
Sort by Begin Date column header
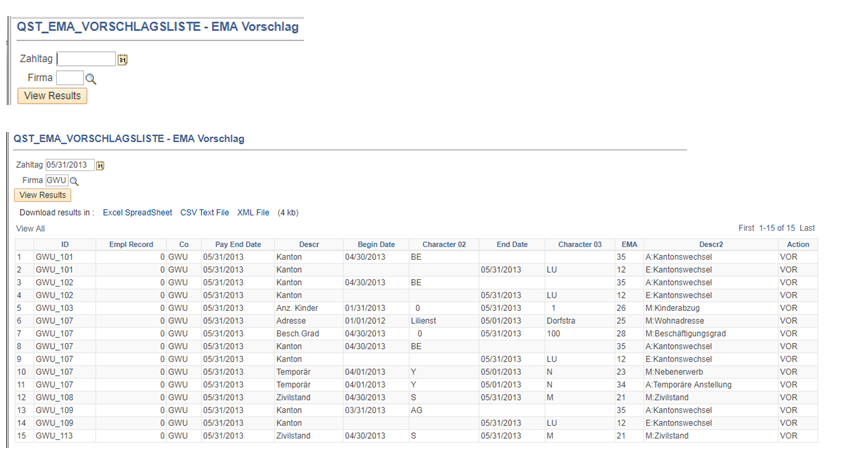376,244
